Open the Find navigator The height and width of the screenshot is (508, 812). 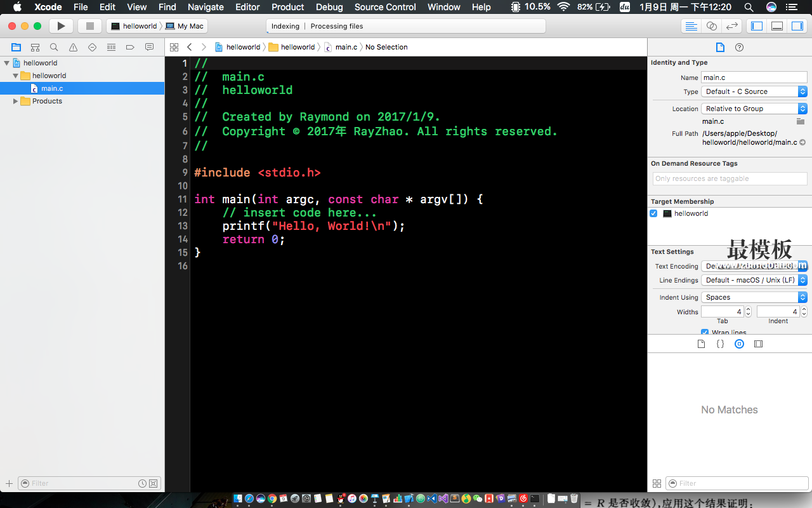coord(54,47)
